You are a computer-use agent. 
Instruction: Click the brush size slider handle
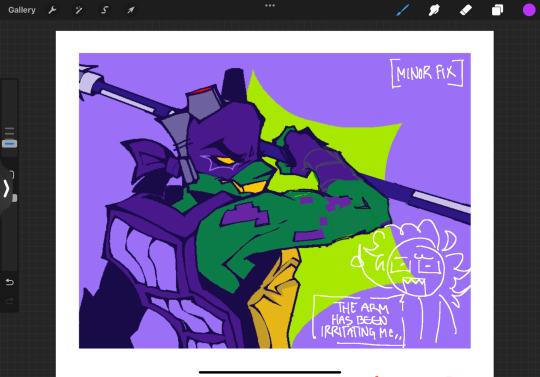pos(9,143)
